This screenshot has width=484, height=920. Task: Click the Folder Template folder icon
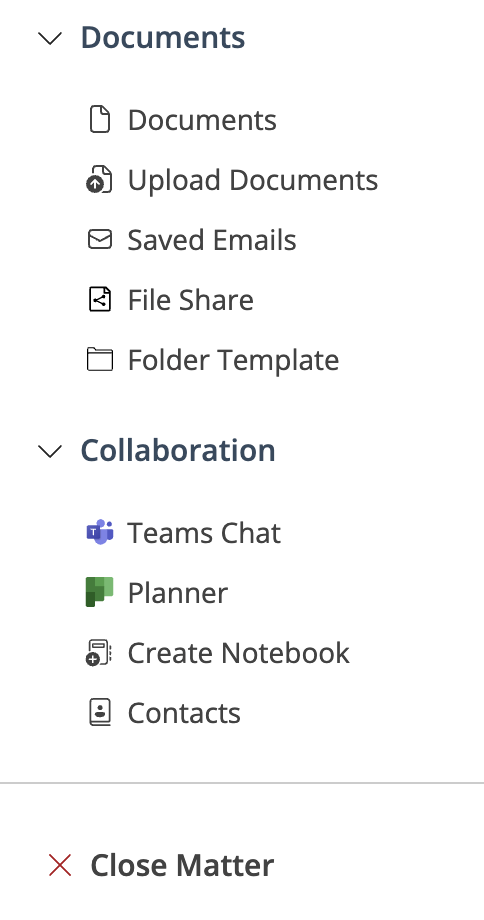tap(100, 359)
